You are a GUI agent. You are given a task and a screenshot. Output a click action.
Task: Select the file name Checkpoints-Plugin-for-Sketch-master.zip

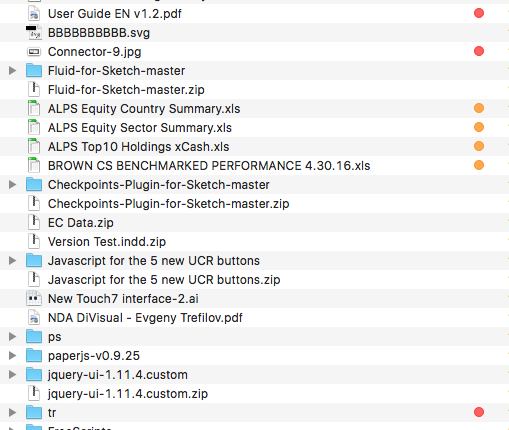pos(169,204)
